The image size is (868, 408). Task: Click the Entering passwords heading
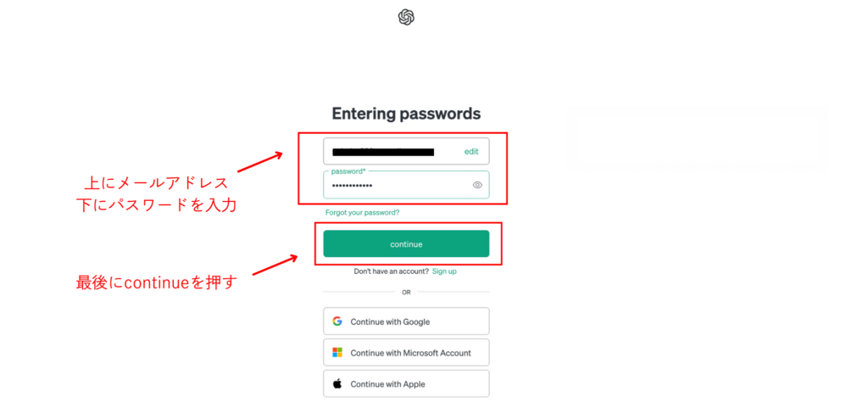point(406,114)
